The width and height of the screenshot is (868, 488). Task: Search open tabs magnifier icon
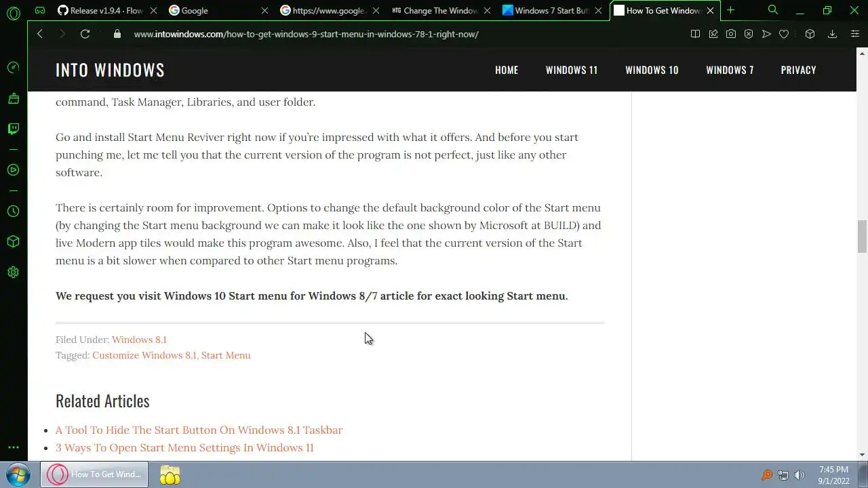coord(773,10)
